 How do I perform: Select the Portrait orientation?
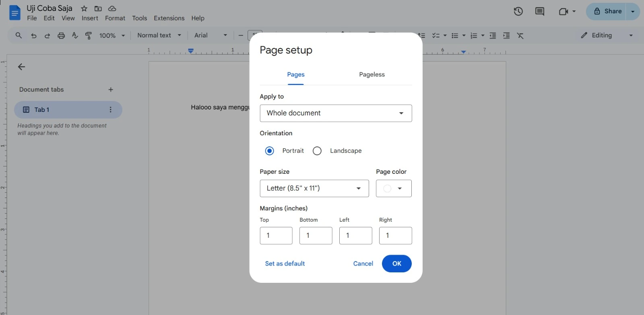[x=270, y=151]
